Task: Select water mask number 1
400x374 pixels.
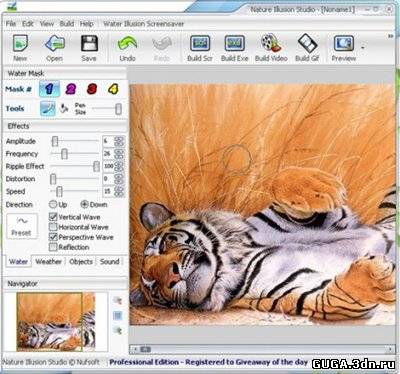Action: (49, 89)
